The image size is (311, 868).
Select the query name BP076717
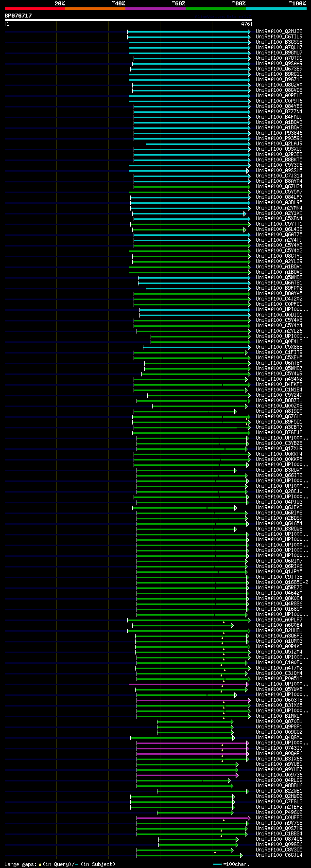(18, 16)
